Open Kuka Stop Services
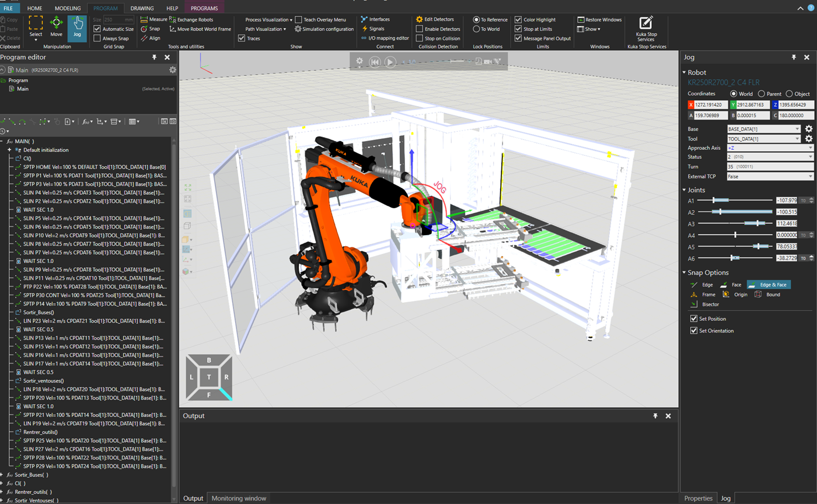 [645, 28]
